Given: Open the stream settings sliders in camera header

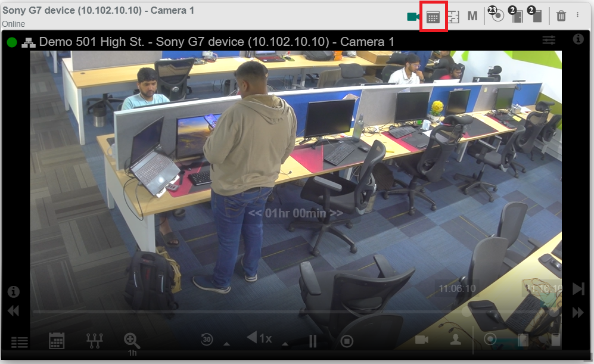Looking at the screenshot, I should pos(549,40).
